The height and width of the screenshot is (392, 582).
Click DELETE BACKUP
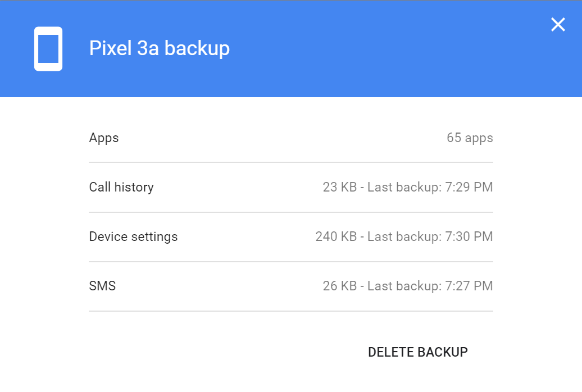pos(417,352)
